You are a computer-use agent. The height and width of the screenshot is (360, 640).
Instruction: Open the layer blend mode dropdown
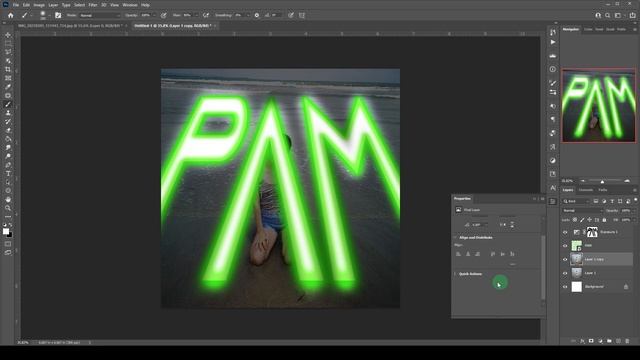point(582,211)
